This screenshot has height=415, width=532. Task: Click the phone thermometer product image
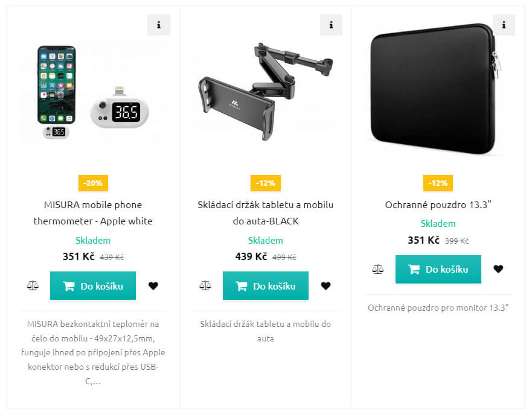click(x=93, y=93)
